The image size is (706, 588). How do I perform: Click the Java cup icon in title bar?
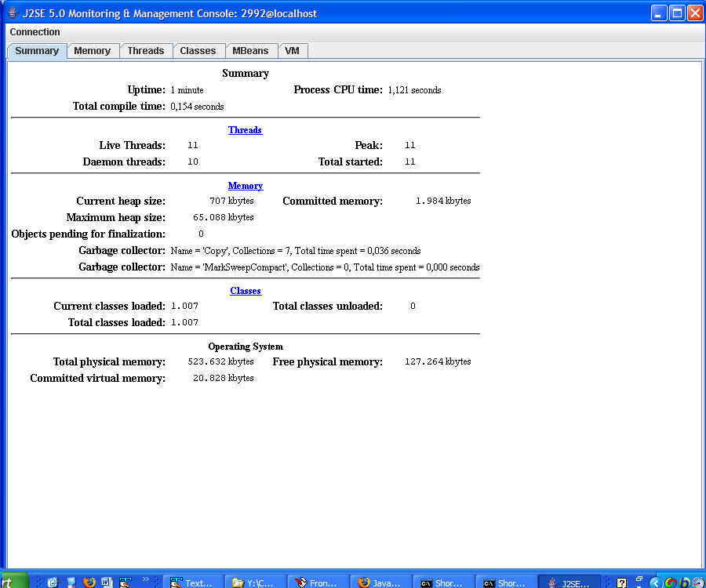13,13
